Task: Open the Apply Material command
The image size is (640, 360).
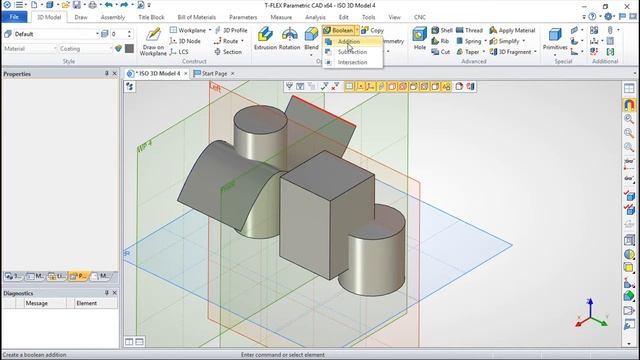Action: (512, 30)
